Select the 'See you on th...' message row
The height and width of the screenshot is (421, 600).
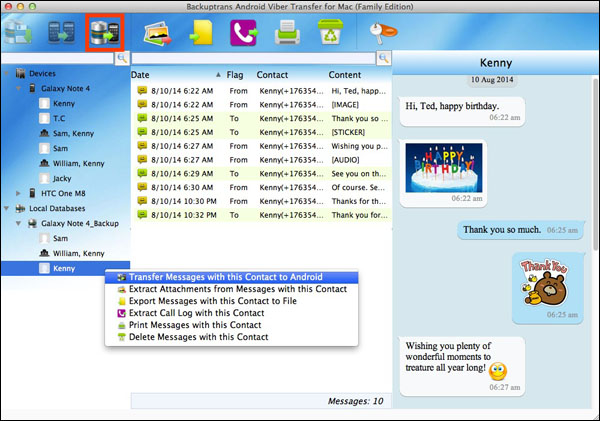pyautogui.click(x=263, y=173)
